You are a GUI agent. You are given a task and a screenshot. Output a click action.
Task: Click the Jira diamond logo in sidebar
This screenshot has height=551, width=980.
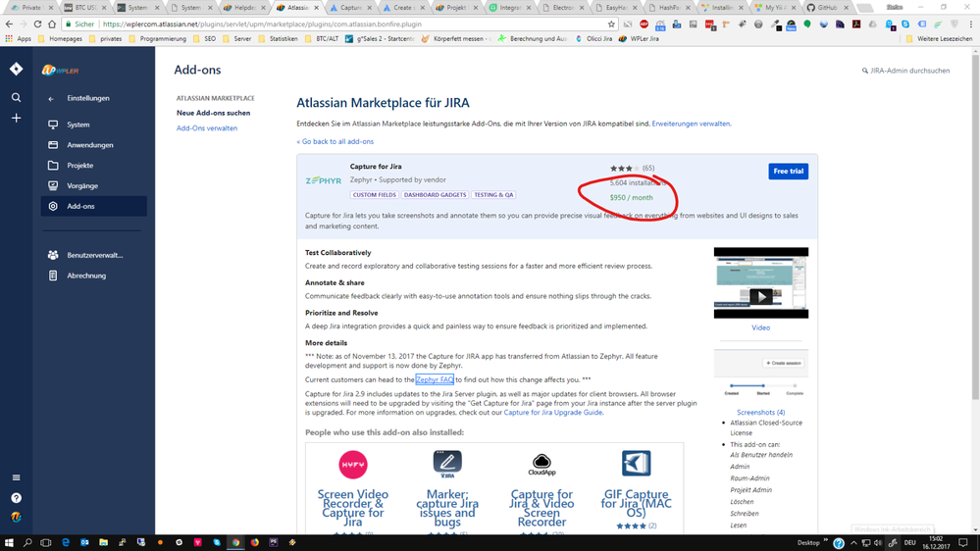(x=17, y=69)
